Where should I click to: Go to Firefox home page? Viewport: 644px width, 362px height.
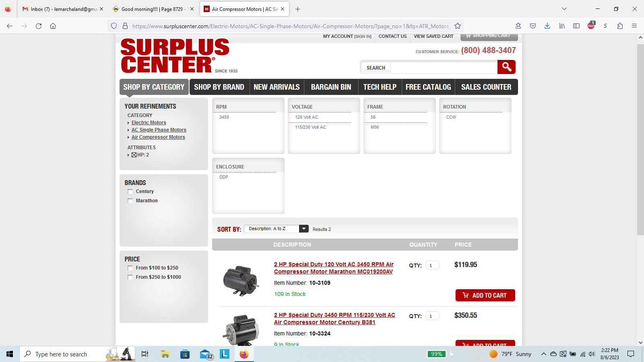[x=53, y=26]
